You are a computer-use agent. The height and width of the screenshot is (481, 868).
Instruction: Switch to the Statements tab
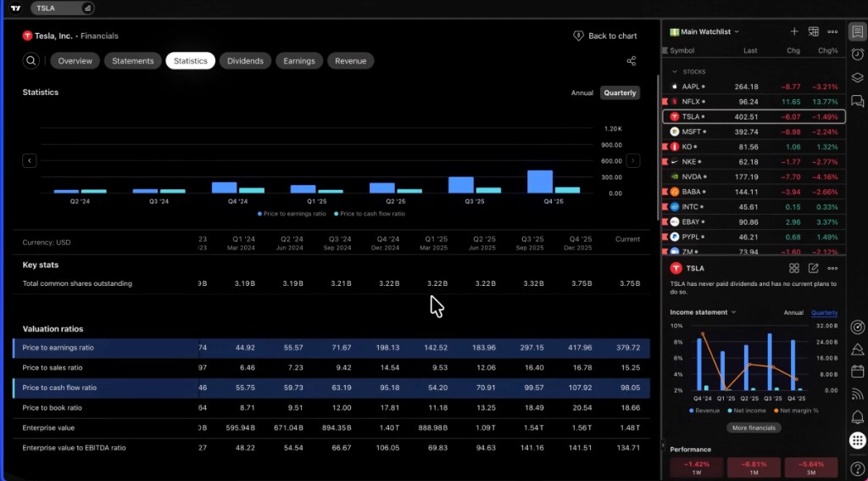click(133, 61)
